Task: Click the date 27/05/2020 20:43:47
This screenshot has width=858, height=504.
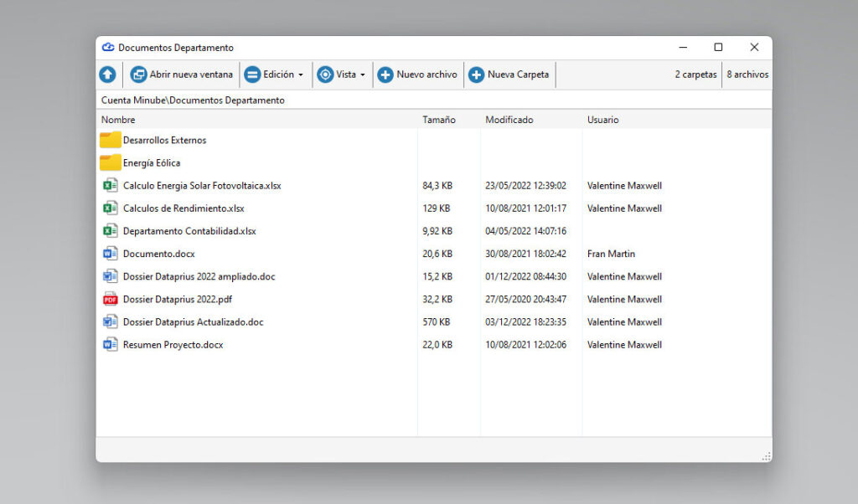Action: [x=526, y=299]
